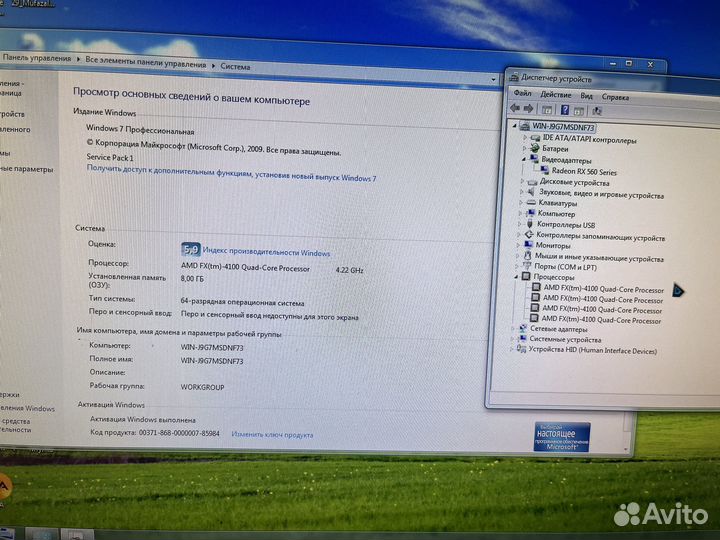Screen dimensions: 720x540
Task: Open the Действие menu
Action: click(554, 96)
